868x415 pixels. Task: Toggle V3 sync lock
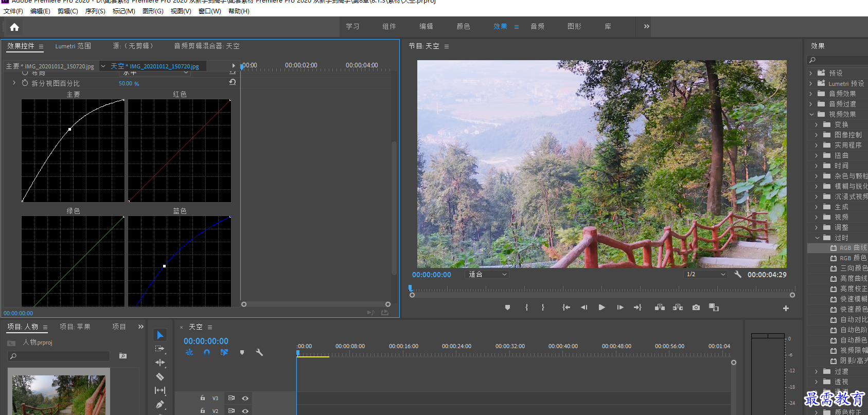click(232, 398)
